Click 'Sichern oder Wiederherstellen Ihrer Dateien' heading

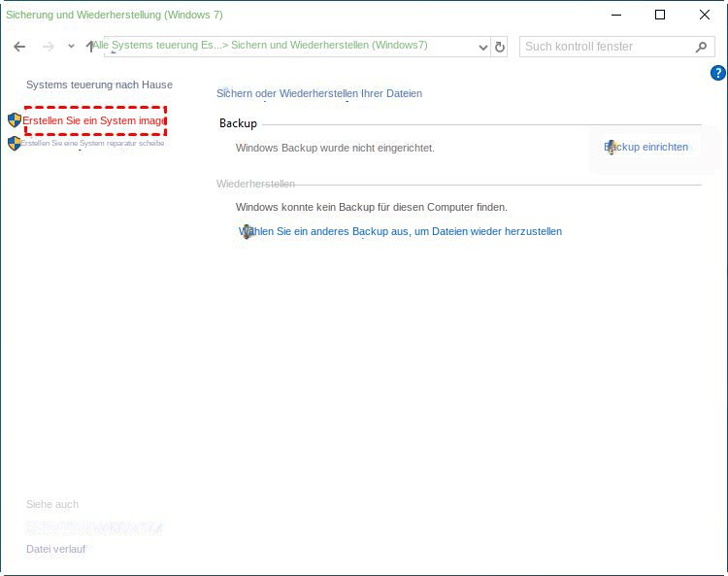pyautogui.click(x=319, y=93)
